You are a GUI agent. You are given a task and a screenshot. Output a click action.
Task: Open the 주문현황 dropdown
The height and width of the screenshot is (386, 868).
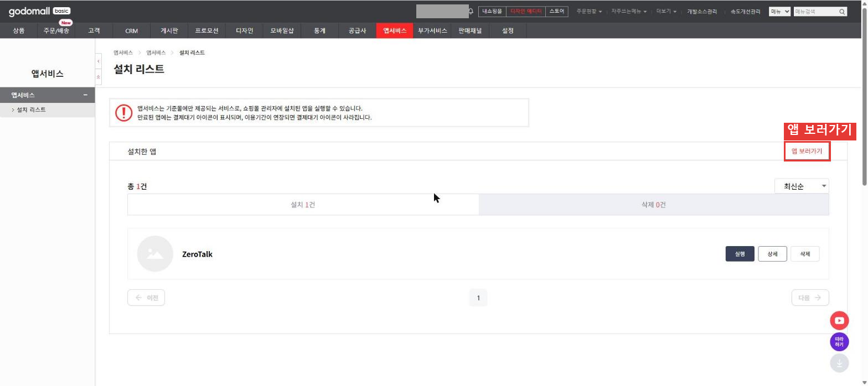click(x=589, y=12)
